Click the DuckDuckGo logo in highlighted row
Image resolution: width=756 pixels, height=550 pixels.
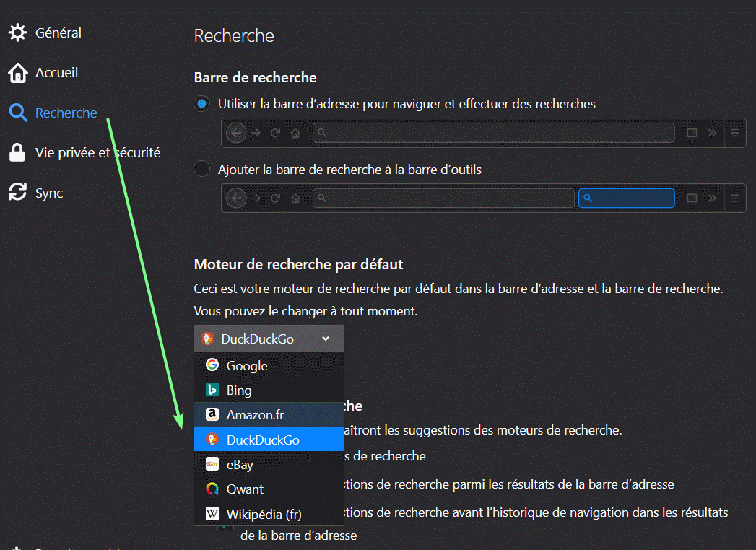pos(212,439)
